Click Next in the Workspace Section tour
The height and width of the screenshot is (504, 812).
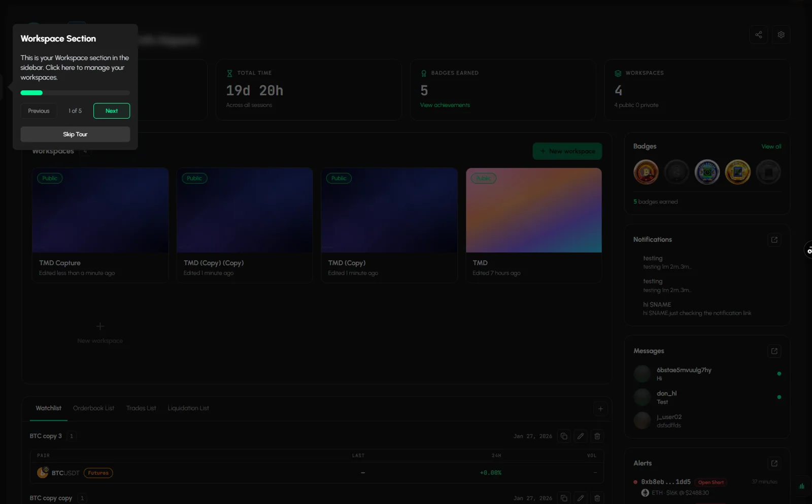pos(112,111)
